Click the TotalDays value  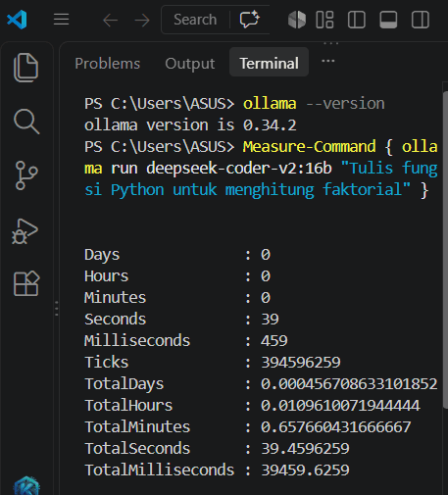349,384
